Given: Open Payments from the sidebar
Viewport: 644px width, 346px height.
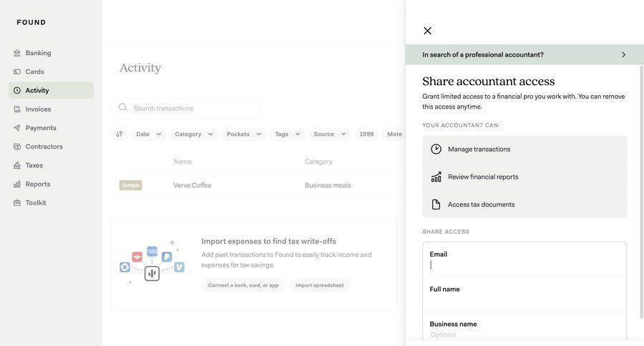Looking at the screenshot, I should click(x=51, y=128).
